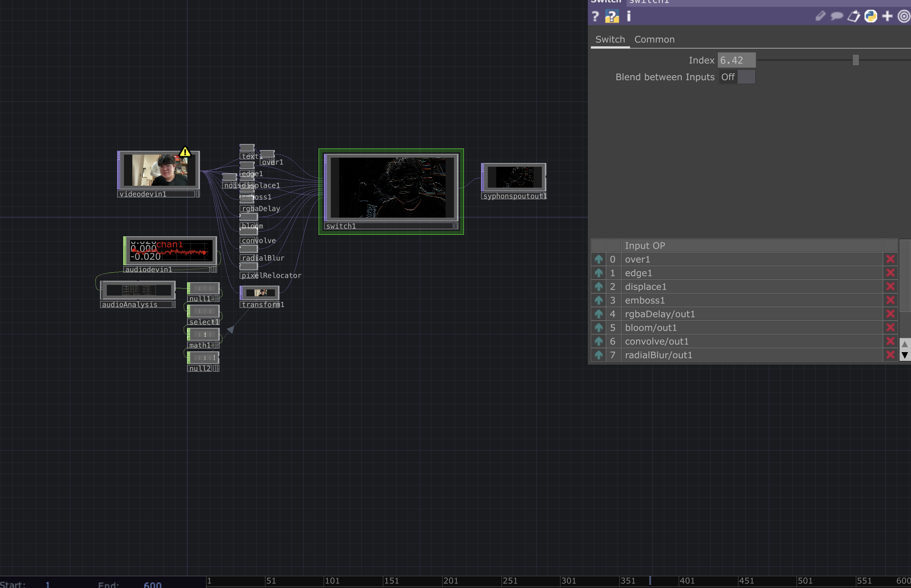Viewport: 911px width, 588px height.
Task: Remove the edge1 input with its red X
Action: (890, 273)
